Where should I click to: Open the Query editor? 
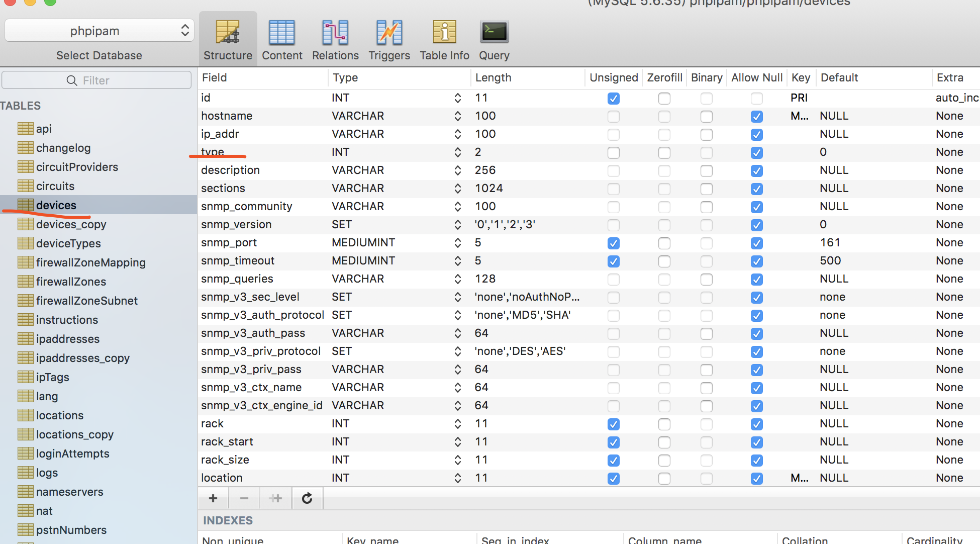494,39
